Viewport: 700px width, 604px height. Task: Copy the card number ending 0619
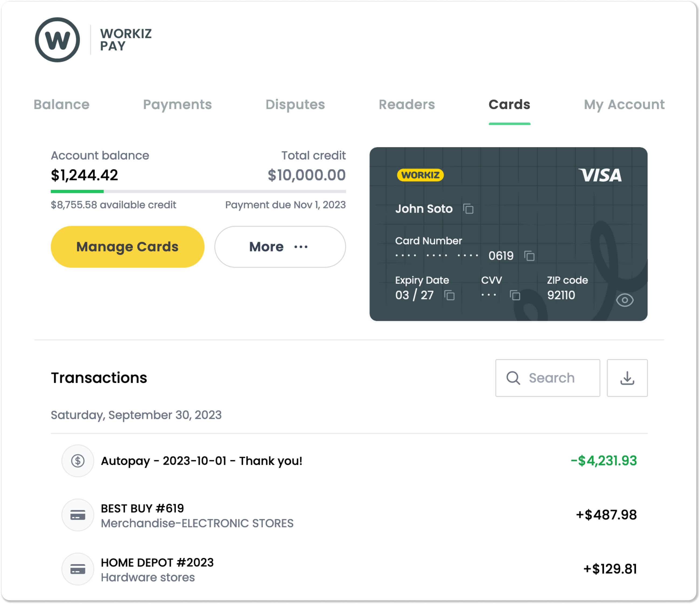coord(529,256)
